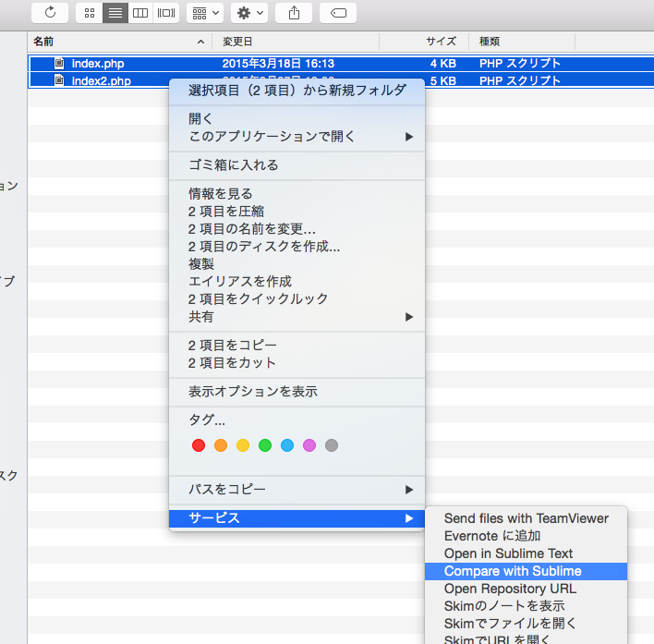The height and width of the screenshot is (644, 654).
Task: Choose Compare with Sublime
Action: coord(526,571)
